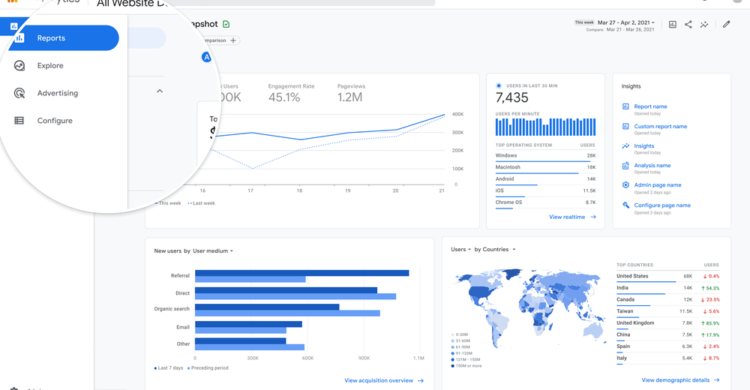Click the United Kingdom country row
This screenshot has width=750, height=390.
pyautogui.click(x=668, y=324)
